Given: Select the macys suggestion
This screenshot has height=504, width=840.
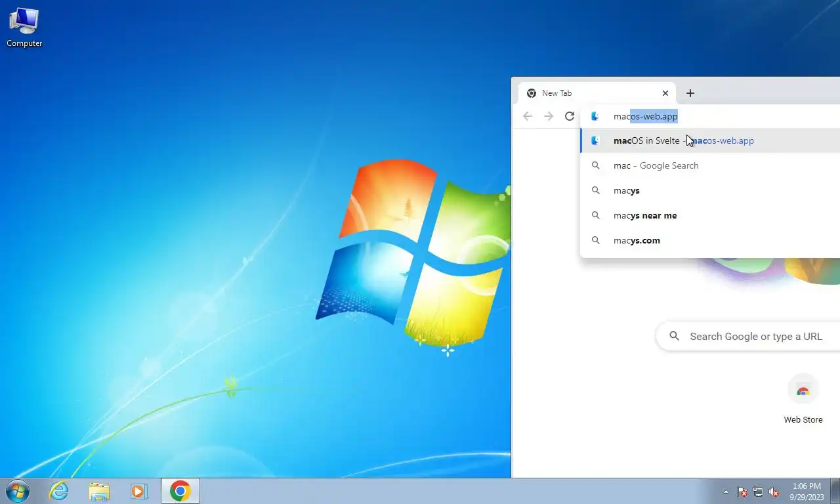Looking at the screenshot, I should [710, 190].
